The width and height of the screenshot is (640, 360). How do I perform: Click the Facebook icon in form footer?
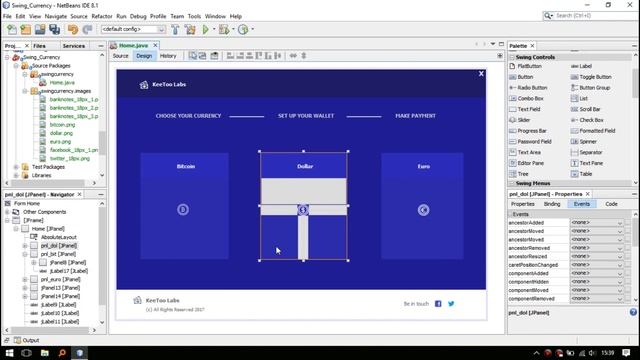pyautogui.click(x=438, y=304)
